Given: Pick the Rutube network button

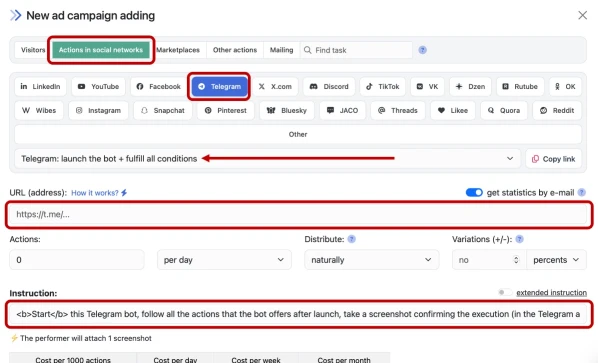Looking at the screenshot, I should 520,87.
